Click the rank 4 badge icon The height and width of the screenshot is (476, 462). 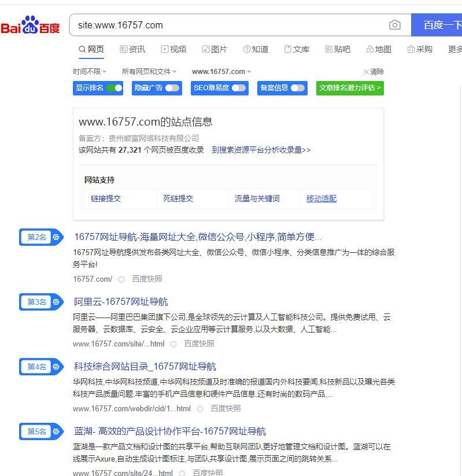tap(56, 367)
